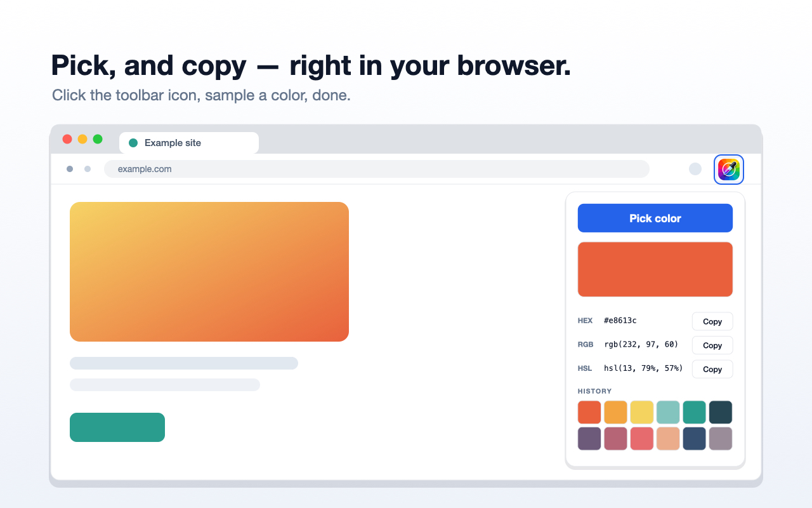Open the color picker extension toolbar icon
The image size is (812, 508).
coord(729,170)
